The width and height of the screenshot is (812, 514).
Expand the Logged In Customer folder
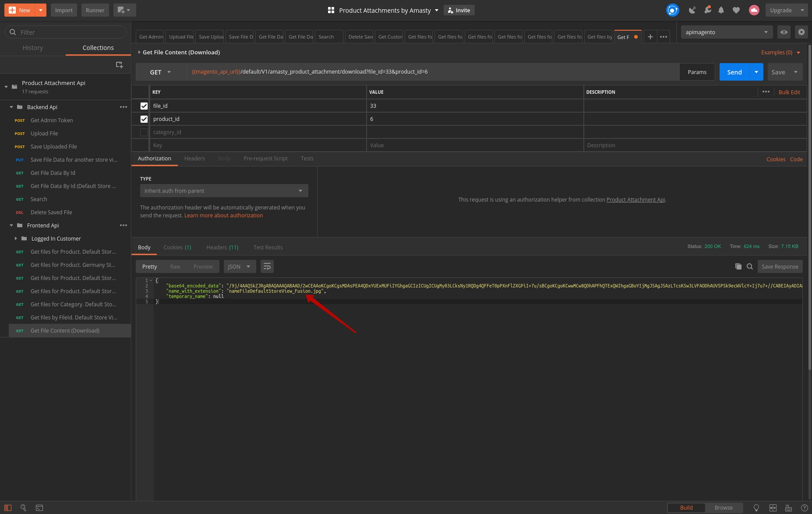click(x=16, y=239)
